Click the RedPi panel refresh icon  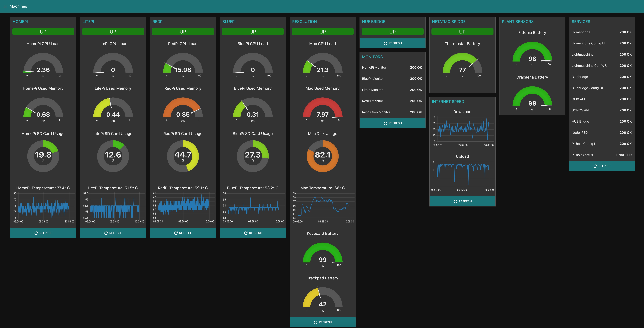coord(176,233)
